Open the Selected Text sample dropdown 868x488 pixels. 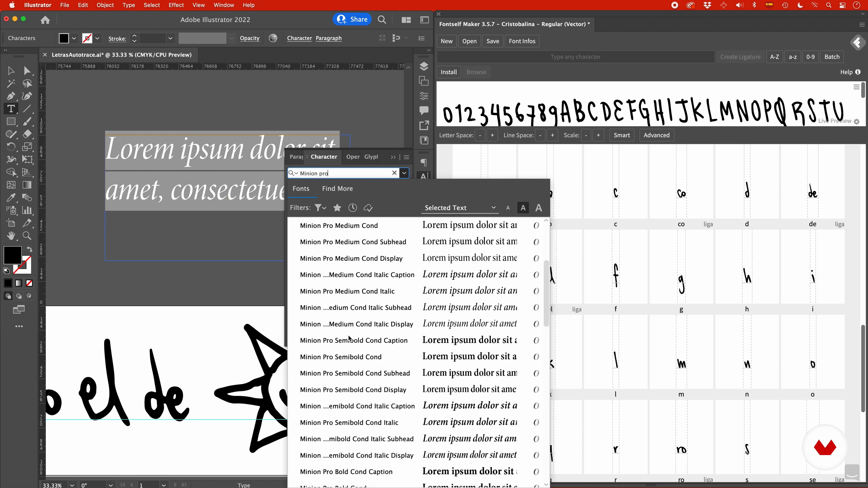(x=460, y=208)
